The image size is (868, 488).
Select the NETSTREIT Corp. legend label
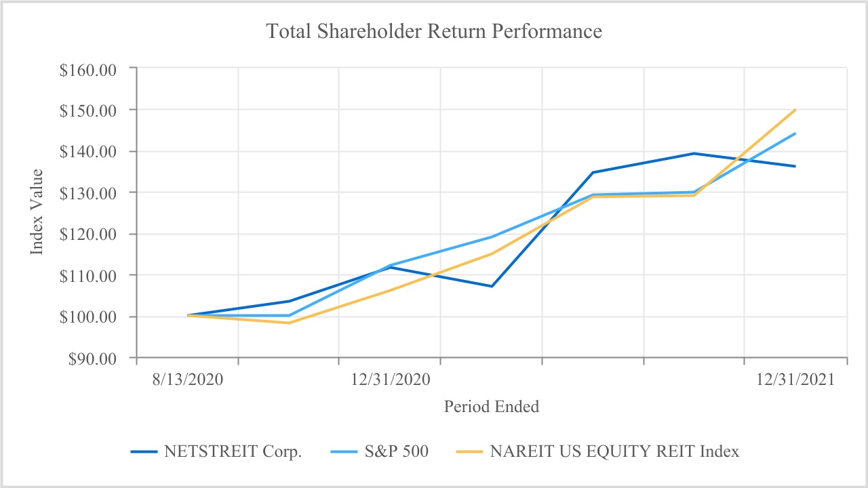pos(232,452)
